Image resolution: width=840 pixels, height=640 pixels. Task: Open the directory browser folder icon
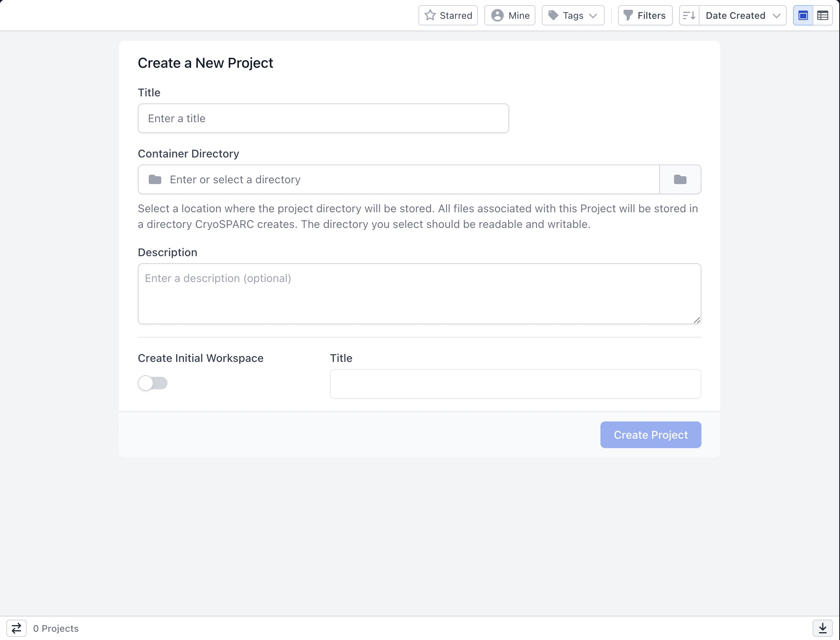pos(680,179)
